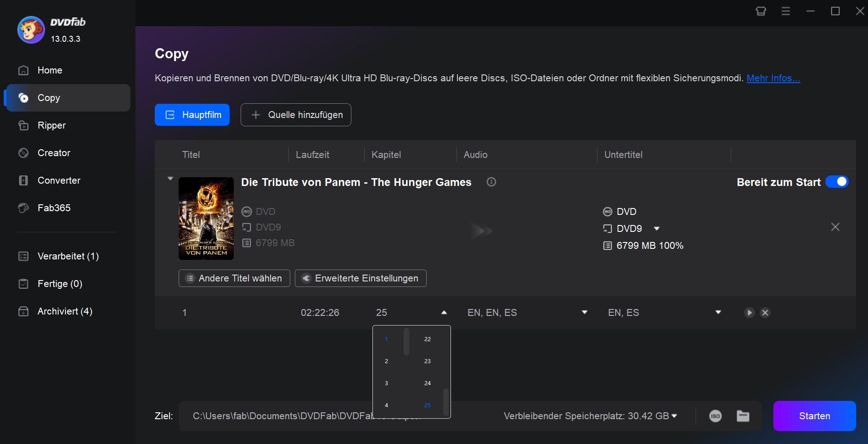Select end chapter 22 in list

point(428,339)
